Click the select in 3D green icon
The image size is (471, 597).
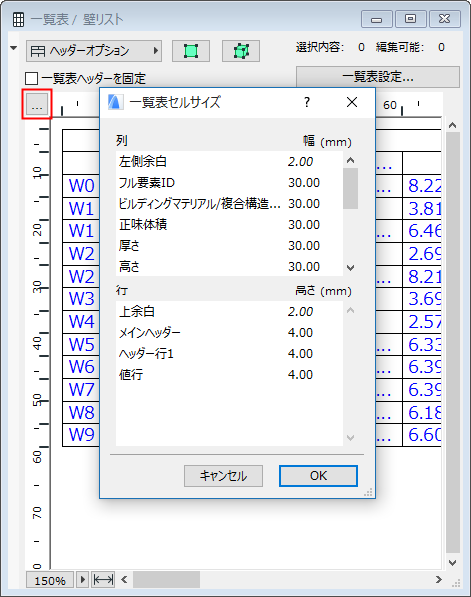click(x=241, y=51)
